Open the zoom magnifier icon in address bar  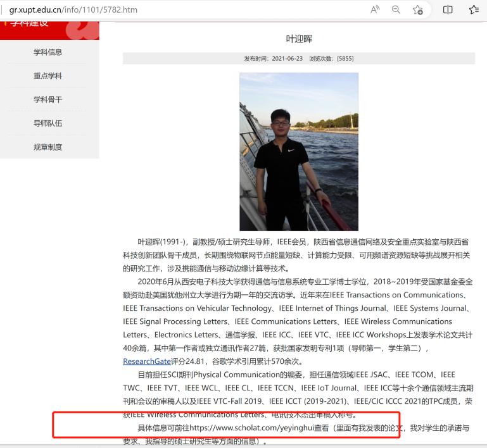tap(396, 9)
